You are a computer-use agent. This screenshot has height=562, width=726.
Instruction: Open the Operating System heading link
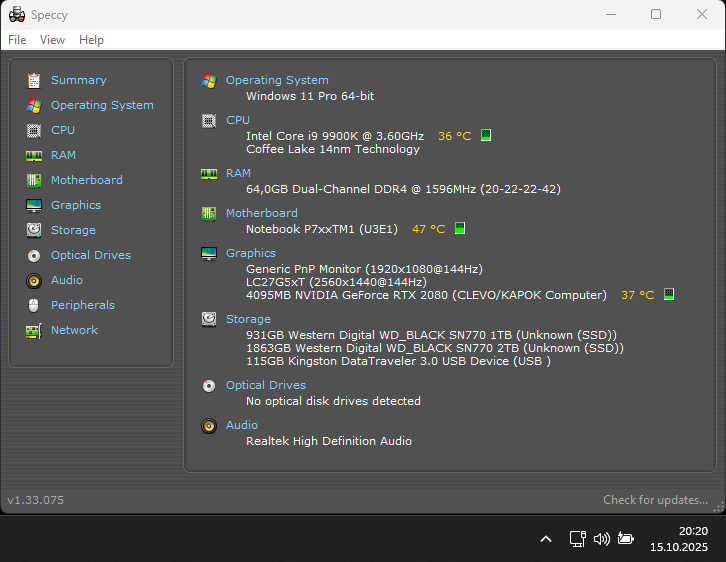(x=277, y=80)
